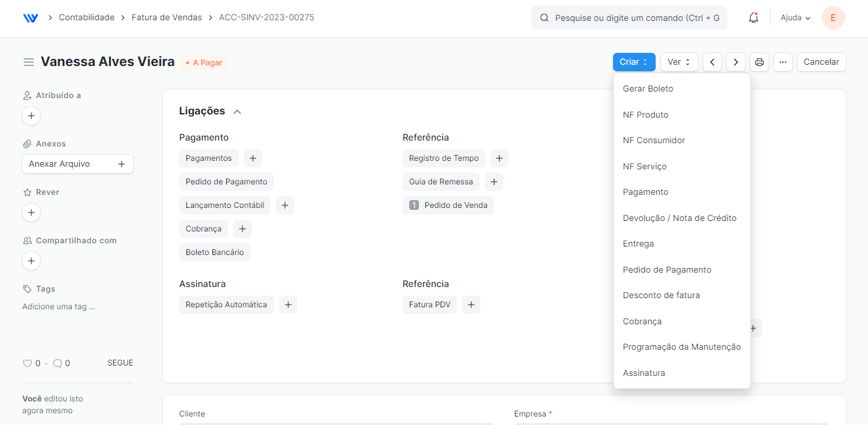Add new Pagamentos with plus icon
Image resolution: width=868 pixels, height=425 pixels.
[253, 158]
